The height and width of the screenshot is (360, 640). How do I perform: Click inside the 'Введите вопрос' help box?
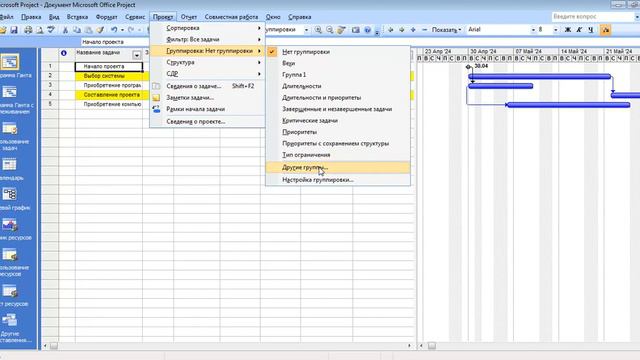click(592, 17)
